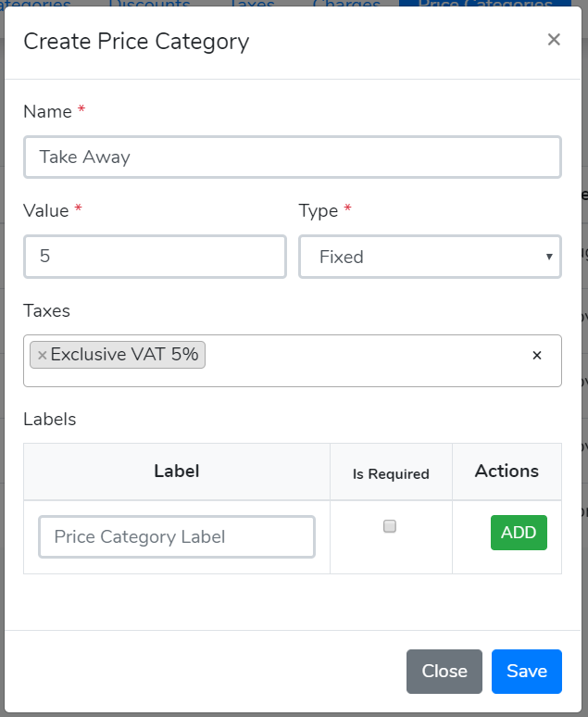Viewport: 588px width, 717px height.
Task: Click the Create Price Category title
Action: point(136,41)
